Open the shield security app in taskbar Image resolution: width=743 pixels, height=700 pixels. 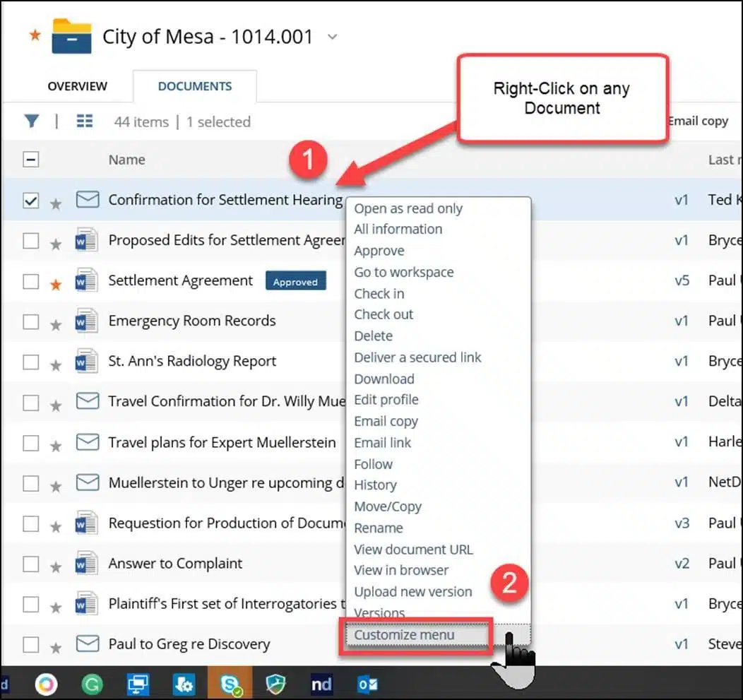(275, 684)
